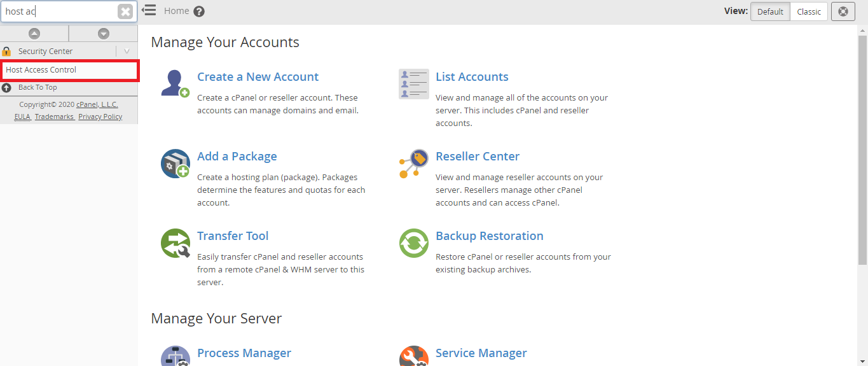
Task: Clear the search box with X button
Action: [125, 11]
